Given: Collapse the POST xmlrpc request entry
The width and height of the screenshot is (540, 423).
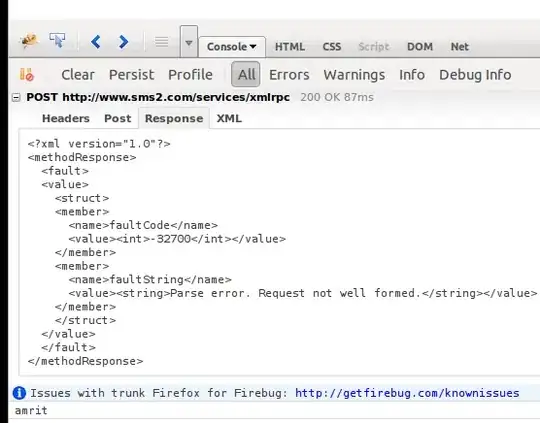Looking at the screenshot, I should coord(16,98).
